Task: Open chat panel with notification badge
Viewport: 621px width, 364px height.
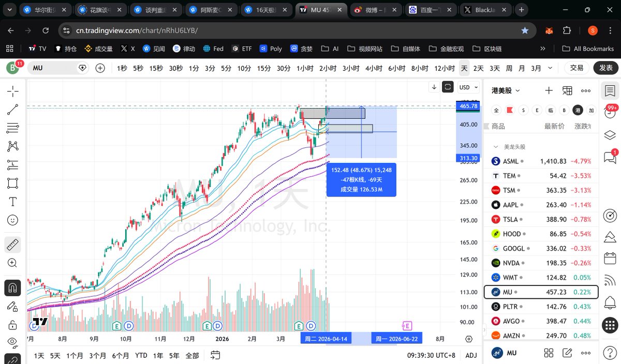Action: pos(610,157)
